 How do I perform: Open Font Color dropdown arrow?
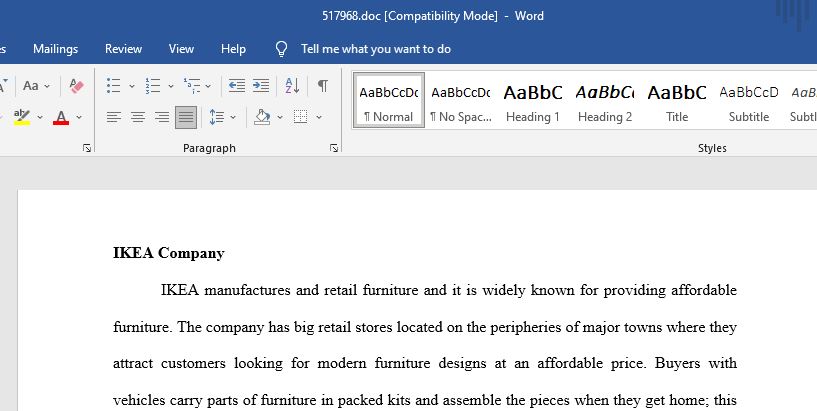point(79,117)
